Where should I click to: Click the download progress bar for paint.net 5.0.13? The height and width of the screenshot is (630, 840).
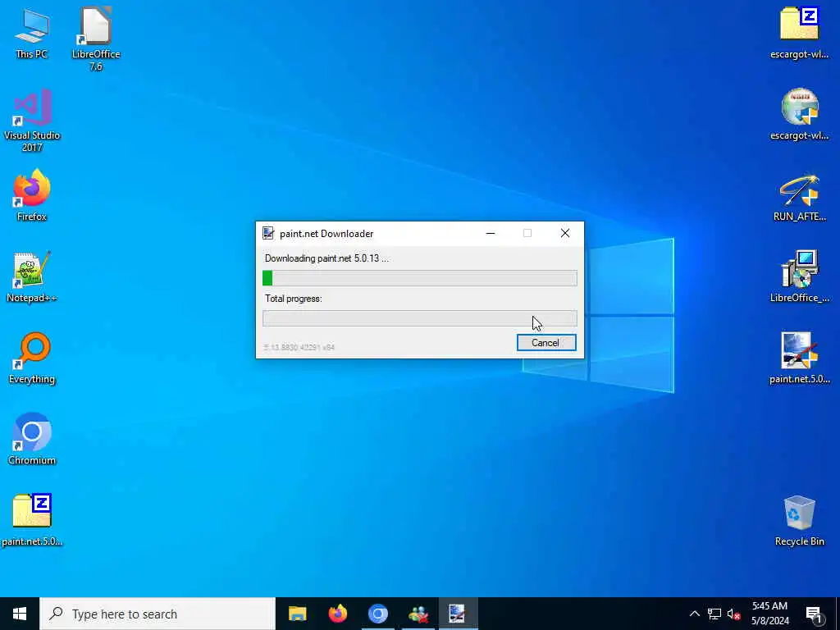(x=419, y=278)
